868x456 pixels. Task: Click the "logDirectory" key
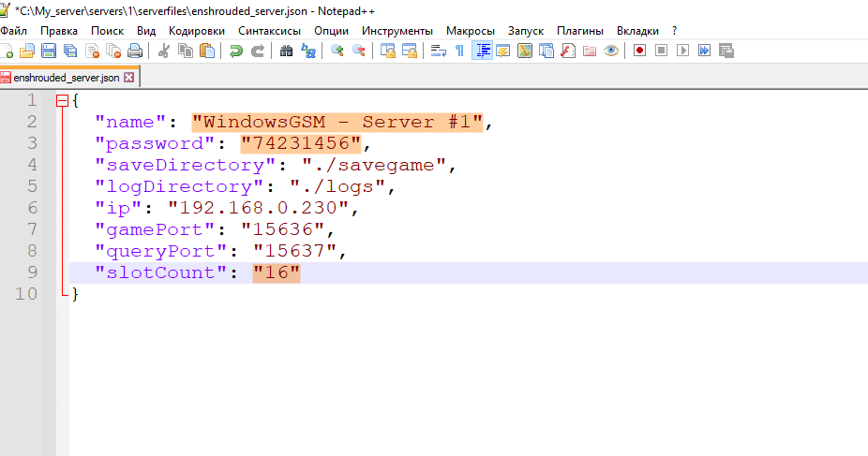pos(179,187)
